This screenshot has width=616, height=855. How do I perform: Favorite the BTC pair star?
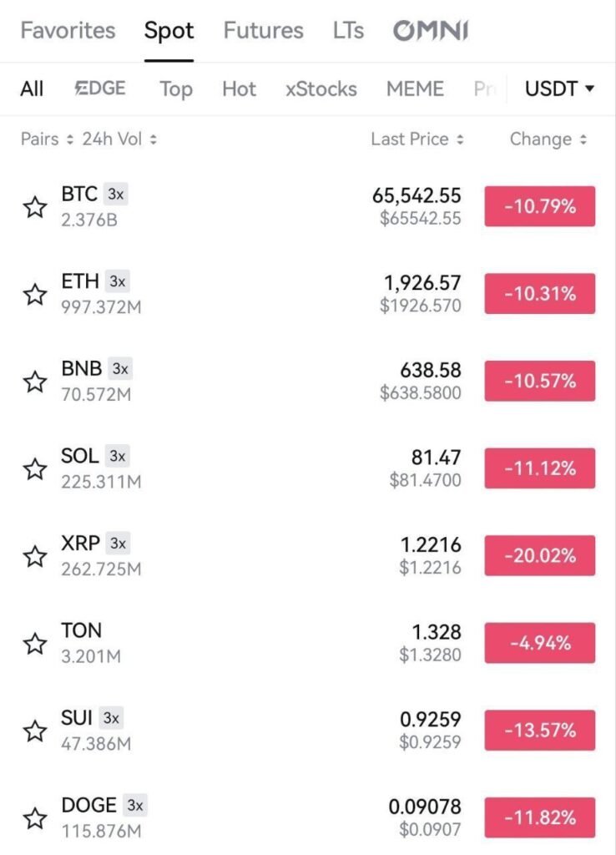coord(34,207)
